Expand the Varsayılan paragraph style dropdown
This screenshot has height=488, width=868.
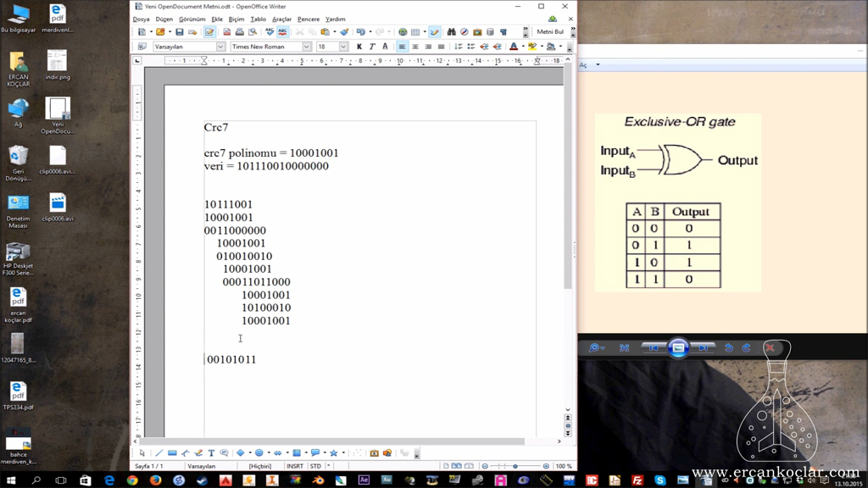(x=220, y=47)
